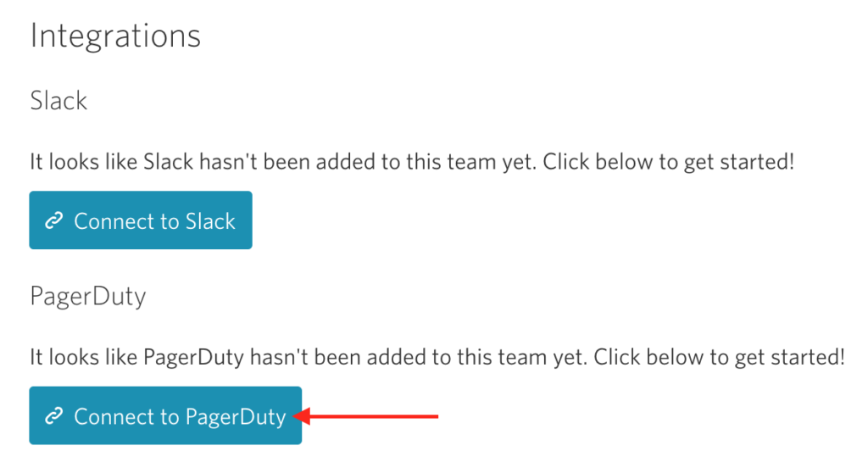Image resolution: width=868 pixels, height=468 pixels.
Task: Click the chain-link icon on PagerDuty button
Action: pyautogui.click(x=53, y=416)
